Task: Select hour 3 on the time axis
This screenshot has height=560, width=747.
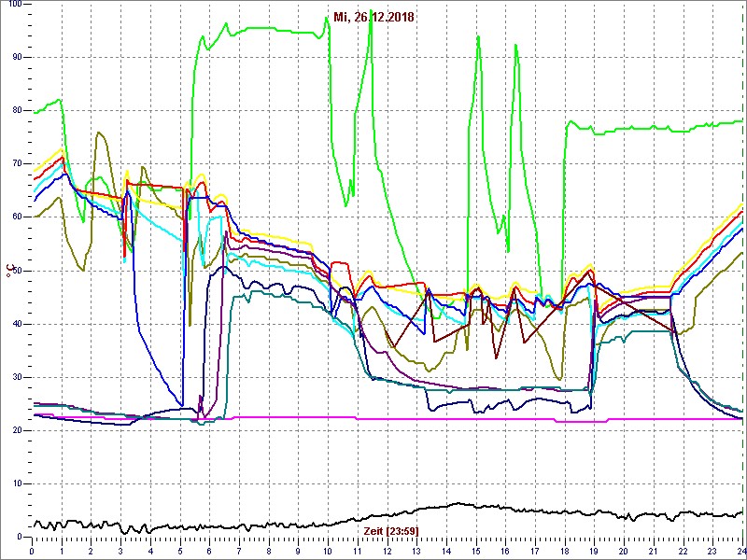Action: [x=121, y=551]
